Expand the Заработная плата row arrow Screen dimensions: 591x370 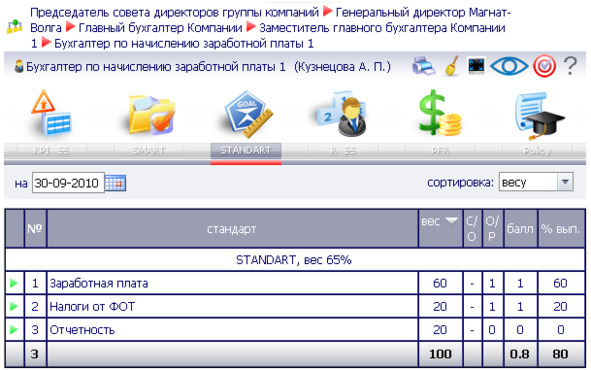pyautogui.click(x=14, y=283)
